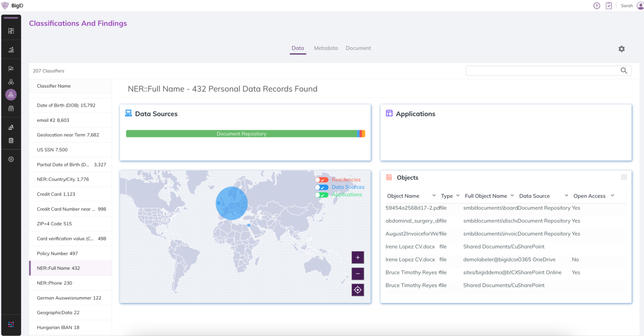Image resolution: width=644 pixels, height=336 pixels.
Task: Expand the Object Name column dropdown
Action: coord(434,196)
